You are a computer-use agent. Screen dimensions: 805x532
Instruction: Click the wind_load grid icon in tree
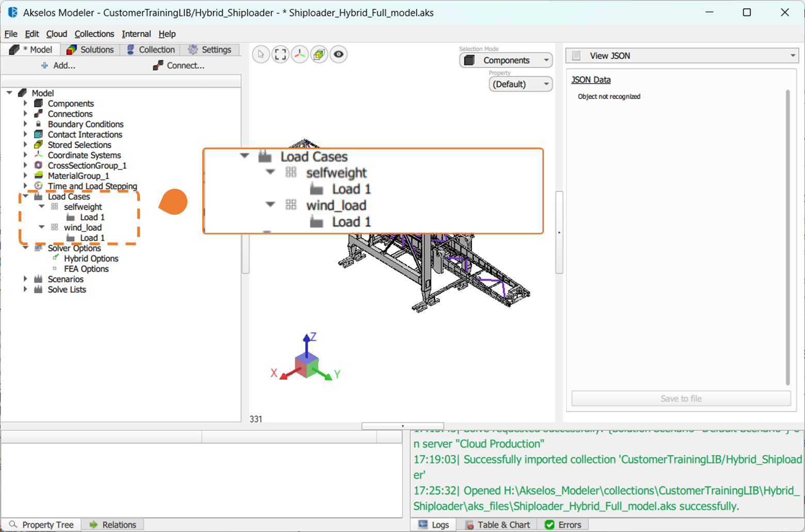[55, 227]
